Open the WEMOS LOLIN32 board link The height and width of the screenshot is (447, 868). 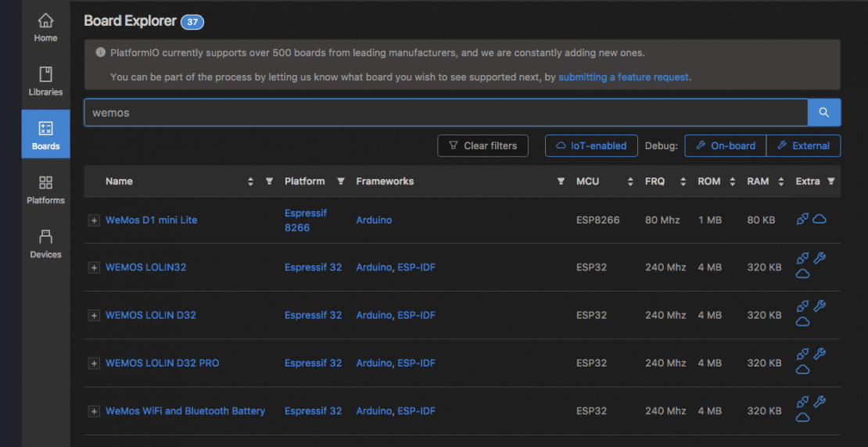pyautogui.click(x=145, y=268)
